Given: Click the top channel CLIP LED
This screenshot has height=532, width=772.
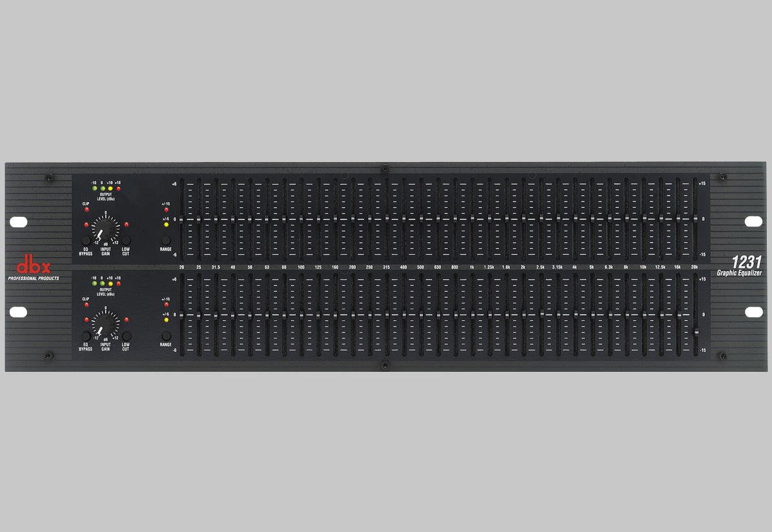Looking at the screenshot, I should pos(86,210).
